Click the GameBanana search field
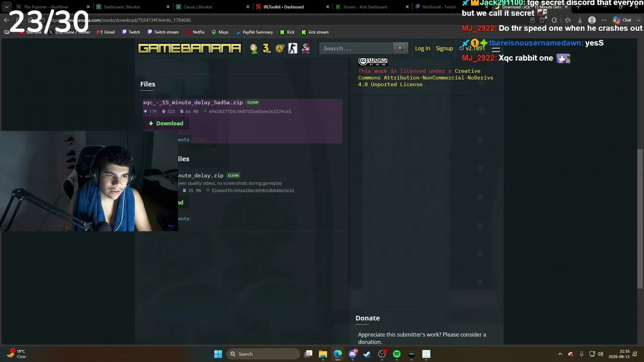Viewport: 644px width, 362px height. click(356, 48)
